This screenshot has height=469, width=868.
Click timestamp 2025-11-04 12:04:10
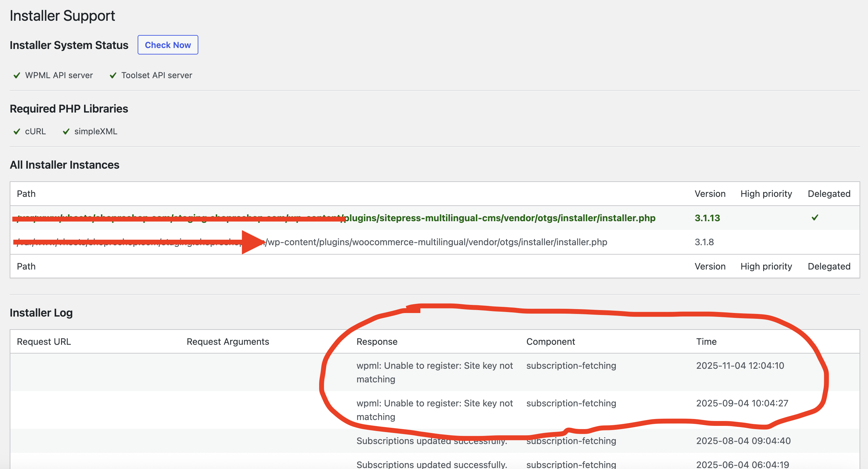pyautogui.click(x=740, y=366)
